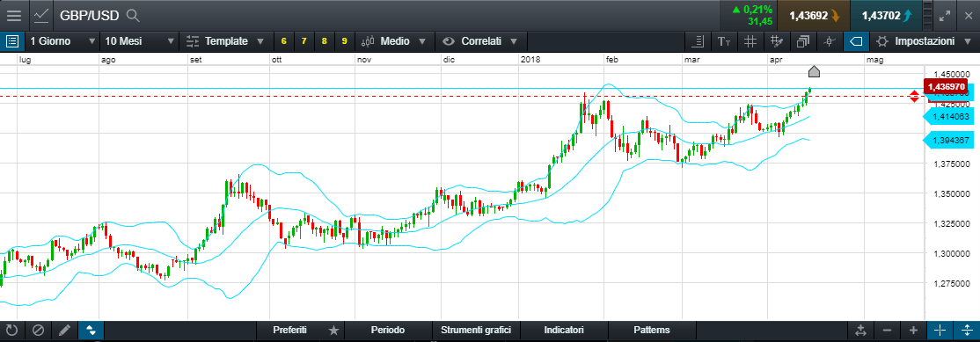Select template preset number 7
The image size is (980, 342).
click(304, 41)
